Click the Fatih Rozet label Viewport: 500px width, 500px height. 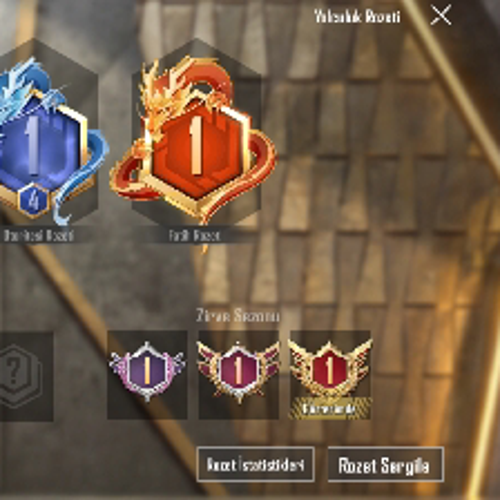click(194, 236)
